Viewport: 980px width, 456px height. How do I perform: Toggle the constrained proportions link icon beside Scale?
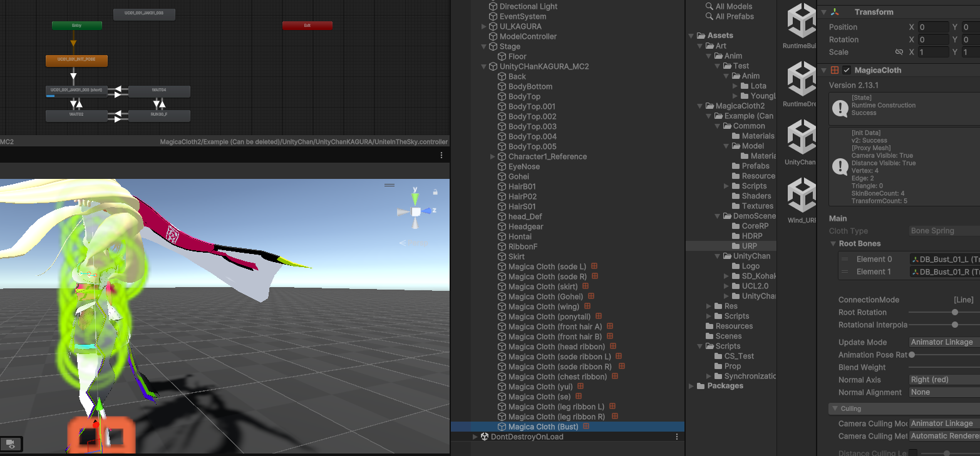(x=899, y=52)
